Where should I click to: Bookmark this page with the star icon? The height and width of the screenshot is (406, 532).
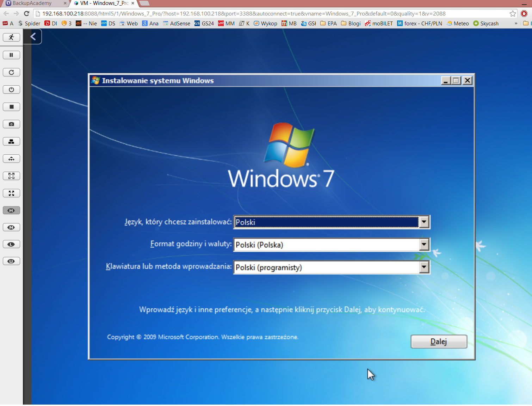[513, 13]
